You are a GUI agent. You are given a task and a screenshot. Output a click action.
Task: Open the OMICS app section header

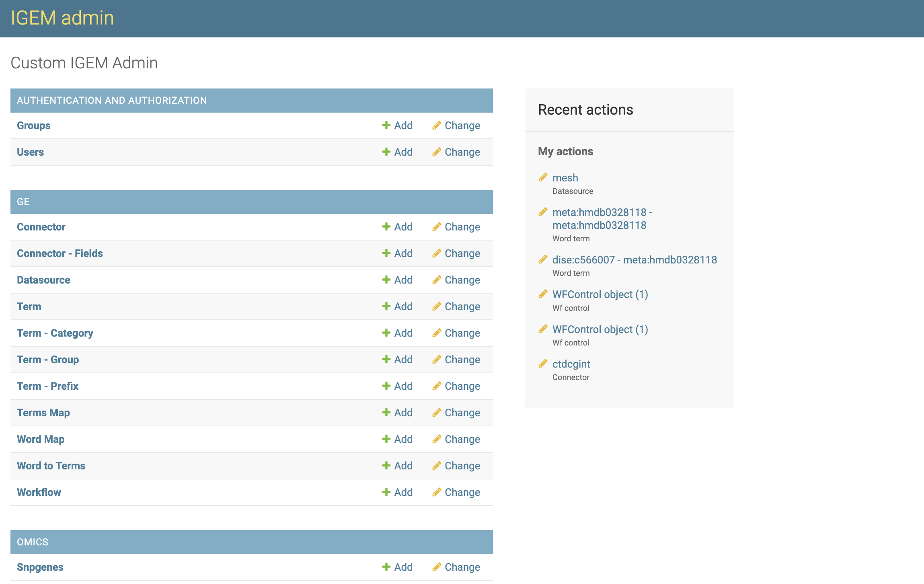pyautogui.click(x=33, y=542)
